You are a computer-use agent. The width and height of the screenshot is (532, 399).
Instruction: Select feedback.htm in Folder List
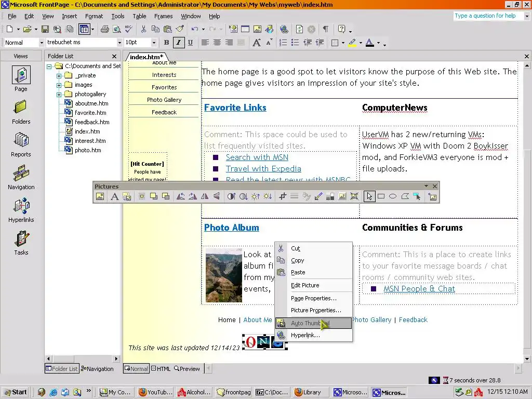pyautogui.click(x=92, y=122)
